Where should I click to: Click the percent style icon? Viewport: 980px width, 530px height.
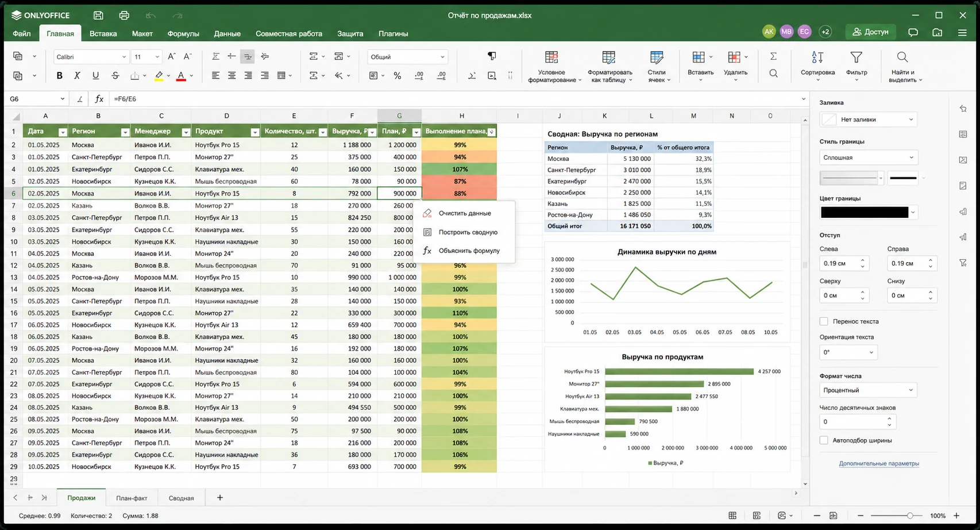point(397,75)
